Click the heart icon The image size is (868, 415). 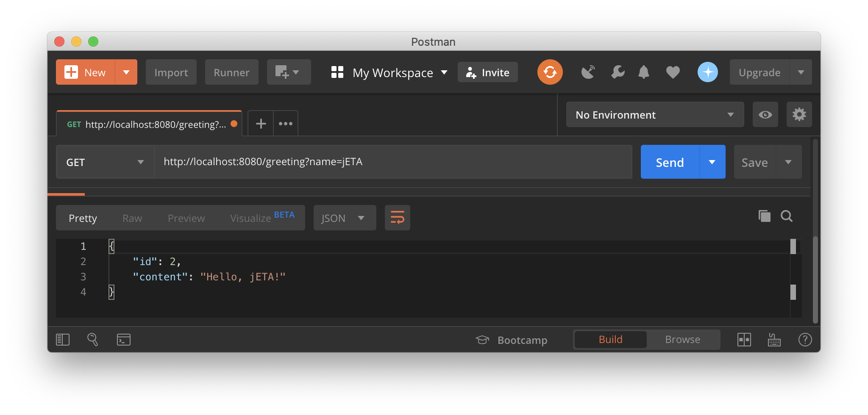tap(673, 72)
